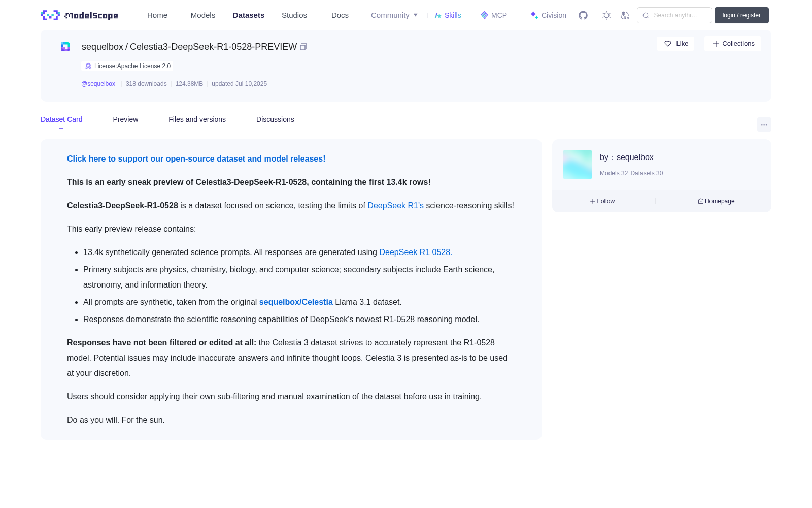Toggle light/dark theme sun icon

[x=606, y=15]
